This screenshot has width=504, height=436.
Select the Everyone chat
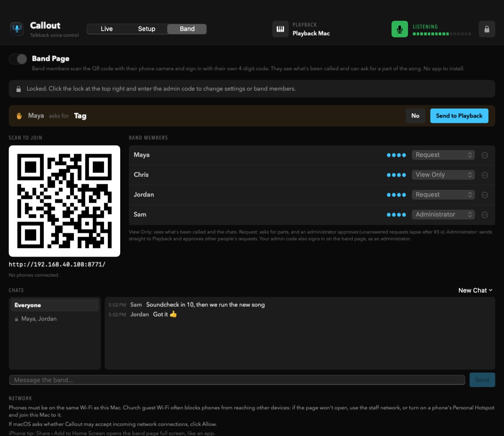55,305
